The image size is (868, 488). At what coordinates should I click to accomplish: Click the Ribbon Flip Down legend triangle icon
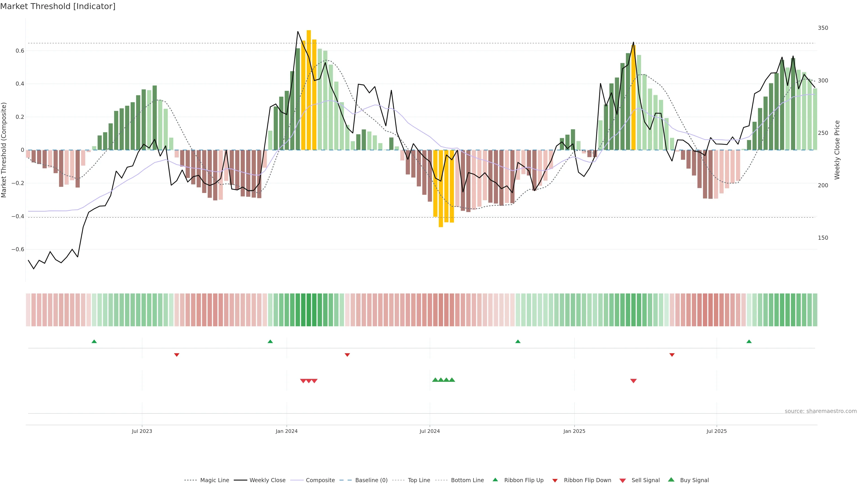click(555, 481)
